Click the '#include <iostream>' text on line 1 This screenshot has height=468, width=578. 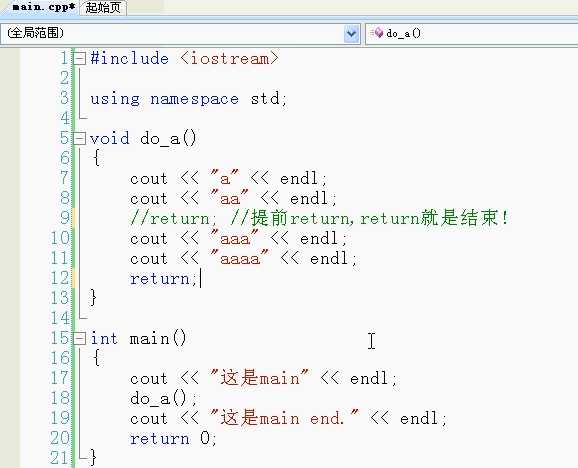tap(184, 58)
